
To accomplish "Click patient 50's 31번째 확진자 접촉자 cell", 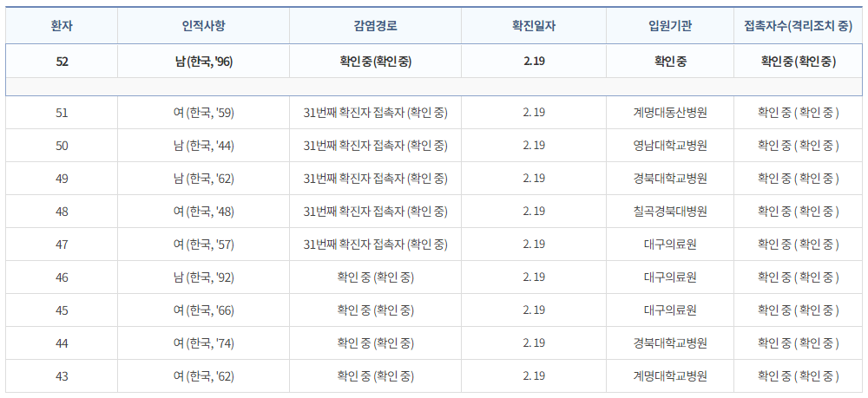I will click(x=375, y=146).
